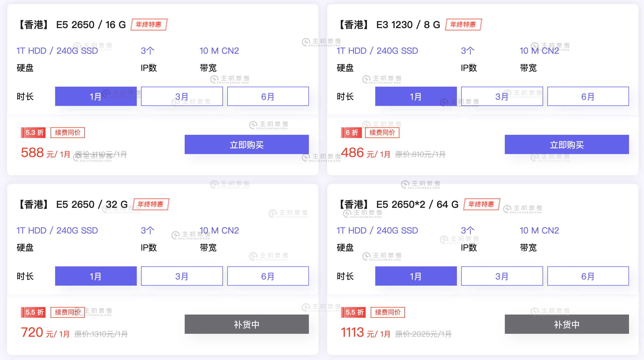The height and width of the screenshot is (360, 644).
Task: Click 补货中 button for 720元 plan
Action: click(247, 324)
